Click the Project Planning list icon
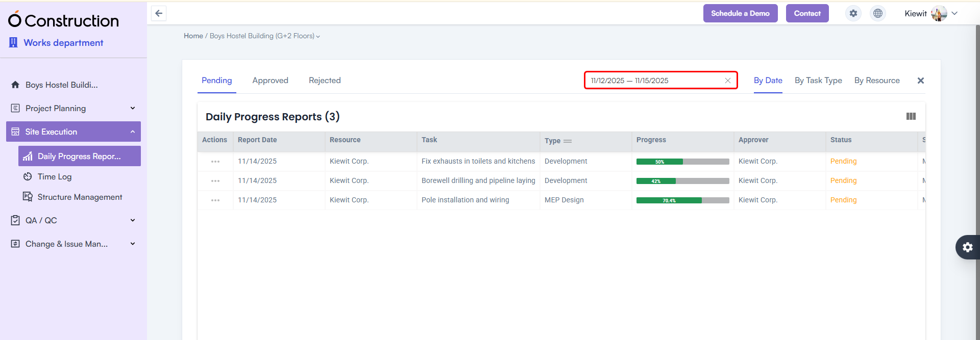The width and height of the screenshot is (980, 340). pyautogui.click(x=15, y=108)
